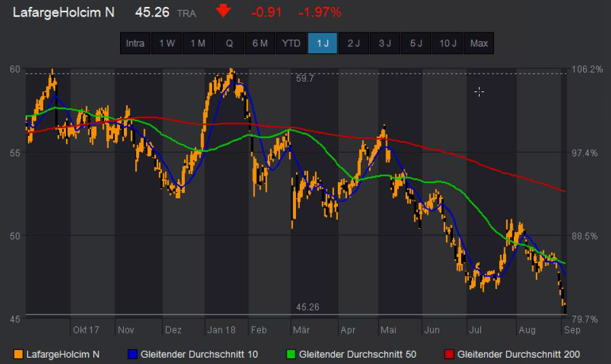Click the 88.5% right axis label
The height and width of the screenshot is (364, 611).
tap(584, 236)
